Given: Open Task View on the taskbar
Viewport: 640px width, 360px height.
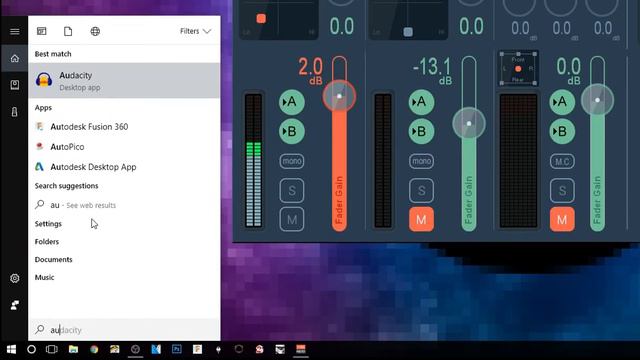Looking at the screenshot, I should (52, 349).
